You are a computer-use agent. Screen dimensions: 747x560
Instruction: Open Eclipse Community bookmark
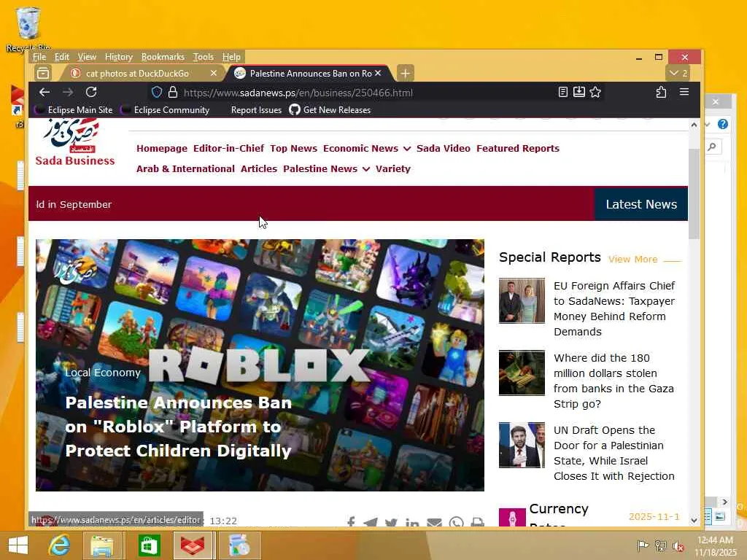[166, 110]
